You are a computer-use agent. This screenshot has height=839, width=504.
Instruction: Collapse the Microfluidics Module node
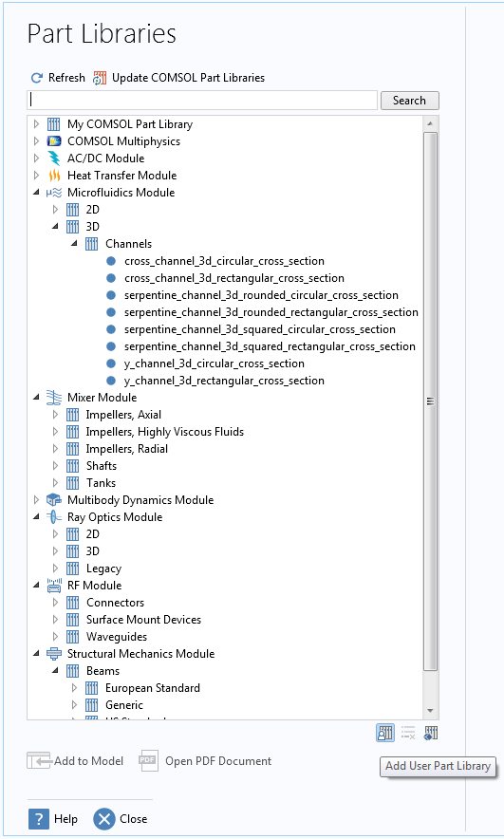pos(36,193)
